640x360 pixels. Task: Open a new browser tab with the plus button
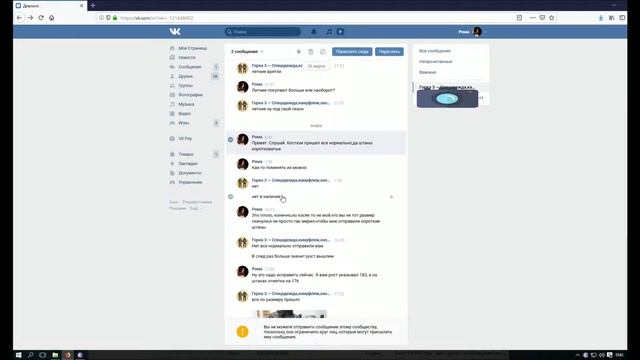click(93, 5)
